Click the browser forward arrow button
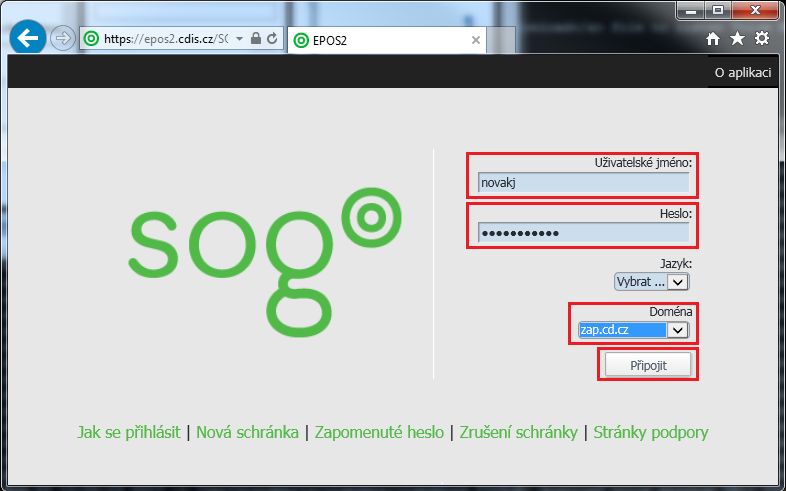 point(63,38)
